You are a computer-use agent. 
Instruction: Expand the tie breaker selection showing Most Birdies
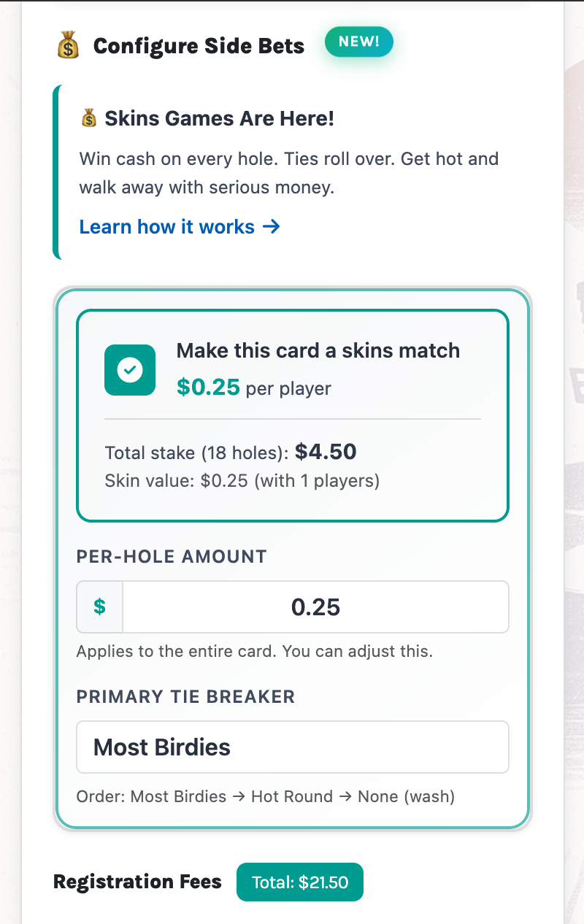(292, 747)
